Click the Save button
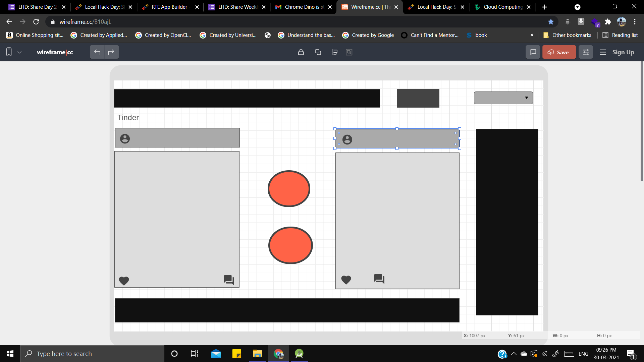The width and height of the screenshot is (644, 362). click(x=559, y=52)
